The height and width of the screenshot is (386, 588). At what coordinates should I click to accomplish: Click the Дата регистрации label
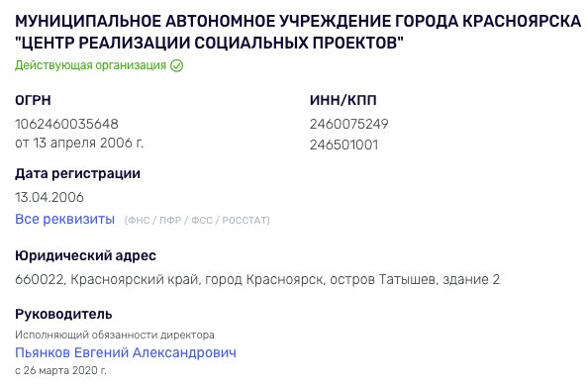click(77, 173)
